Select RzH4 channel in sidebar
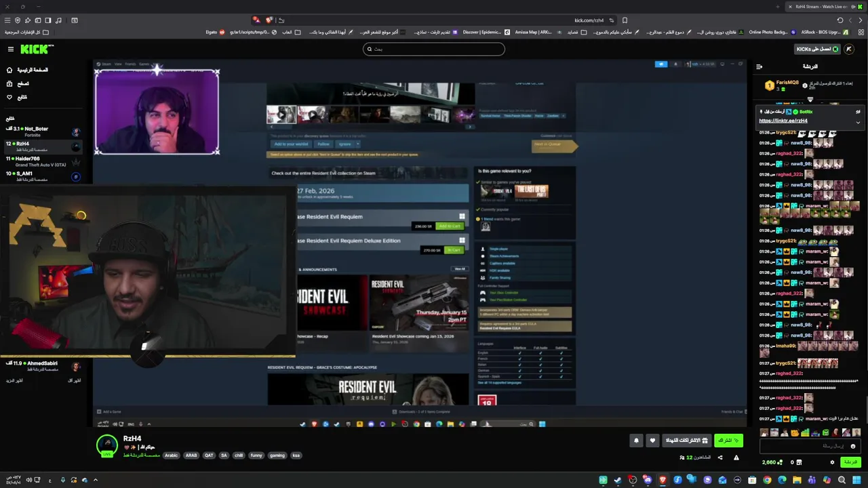The width and height of the screenshot is (868, 488). tap(42, 146)
